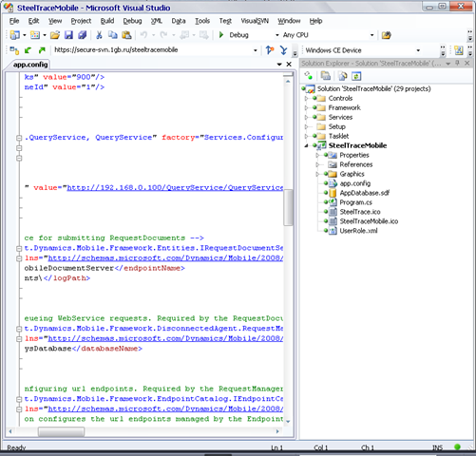Select the References node
Screen dimensions: 476x456
click(x=356, y=164)
